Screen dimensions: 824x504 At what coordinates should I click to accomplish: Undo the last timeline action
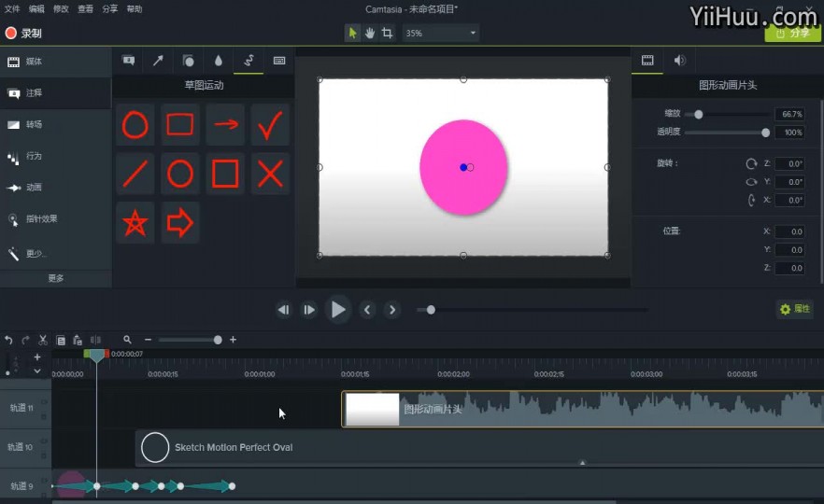pyautogui.click(x=8, y=340)
